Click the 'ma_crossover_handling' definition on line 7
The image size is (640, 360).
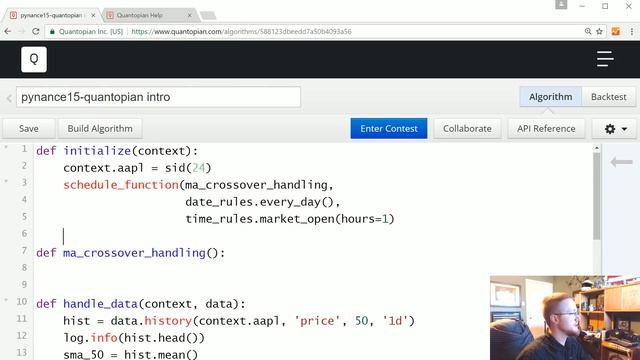(x=134, y=253)
